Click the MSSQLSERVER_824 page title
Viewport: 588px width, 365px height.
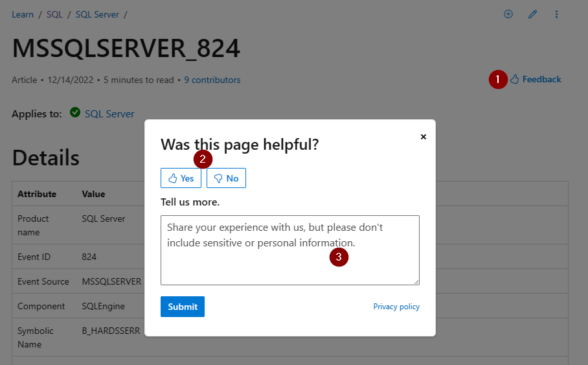[126, 48]
